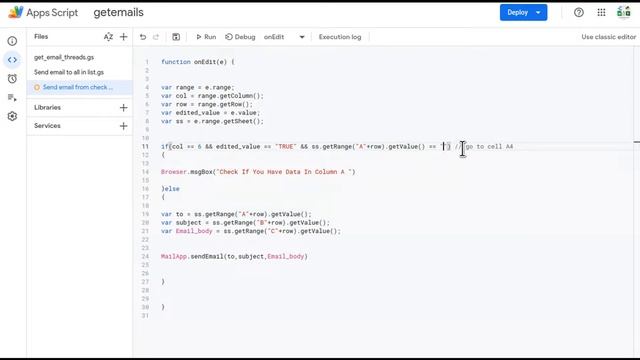Click the Browser.msgBox line

[x=258, y=172]
